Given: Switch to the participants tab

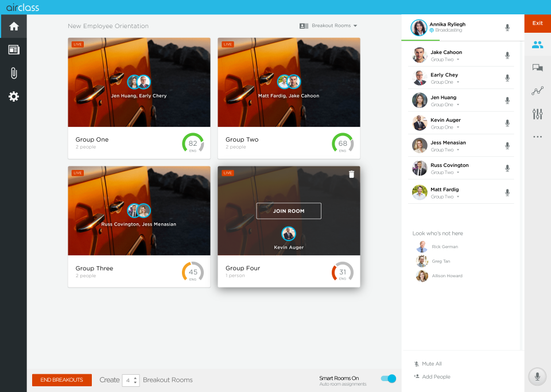Looking at the screenshot, I should point(537,45).
